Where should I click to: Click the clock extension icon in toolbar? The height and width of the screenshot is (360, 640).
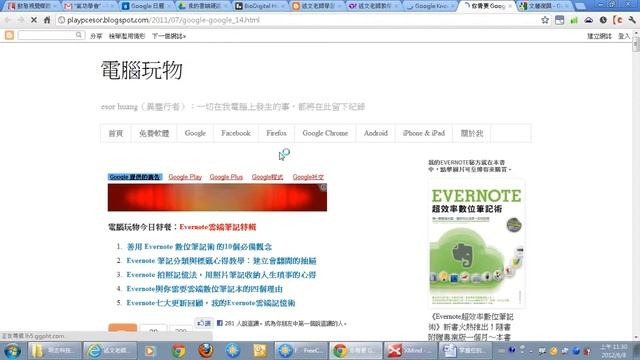pos(603,20)
